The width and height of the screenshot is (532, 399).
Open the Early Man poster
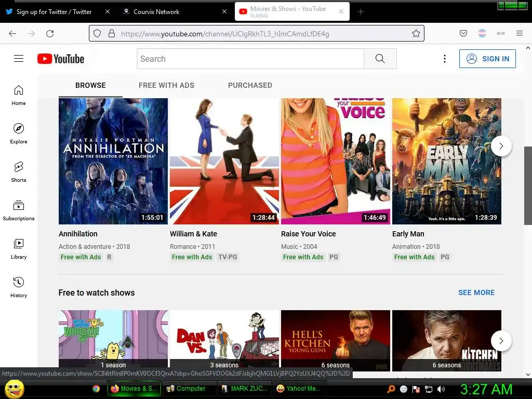coord(446,161)
